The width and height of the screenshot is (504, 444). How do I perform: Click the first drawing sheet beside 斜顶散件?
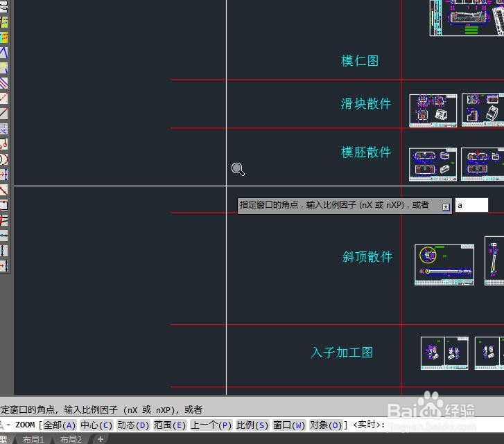[444, 265]
